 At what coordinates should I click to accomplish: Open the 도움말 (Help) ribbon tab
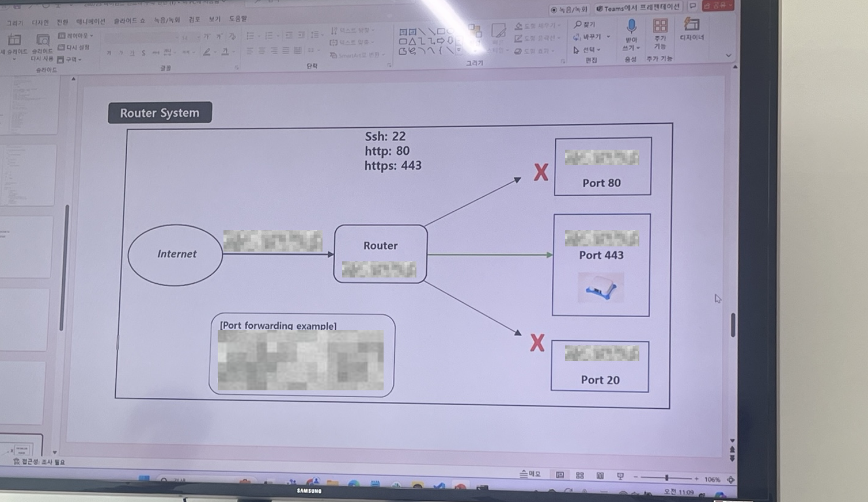click(x=237, y=18)
